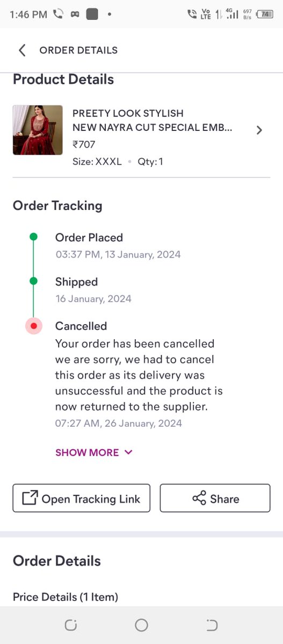Tap the red dress product thumbnail
The height and width of the screenshot is (644, 283).
point(38,130)
